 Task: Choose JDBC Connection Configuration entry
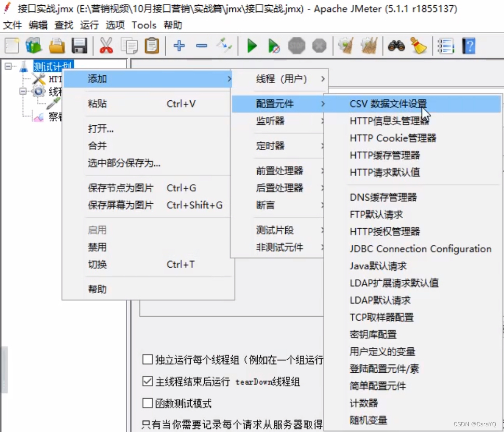tap(413, 248)
